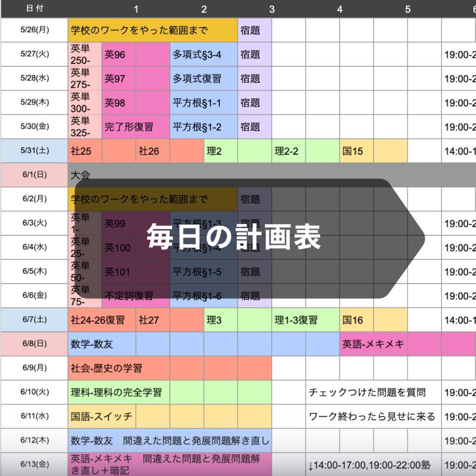The width and height of the screenshot is (476, 476).
Task: Click the 5/29(木) date cell
Action: pos(34,103)
